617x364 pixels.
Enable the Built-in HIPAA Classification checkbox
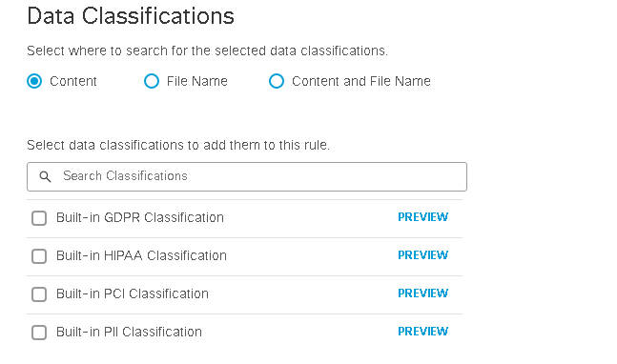pyautogui.click(x=39, y=256)
